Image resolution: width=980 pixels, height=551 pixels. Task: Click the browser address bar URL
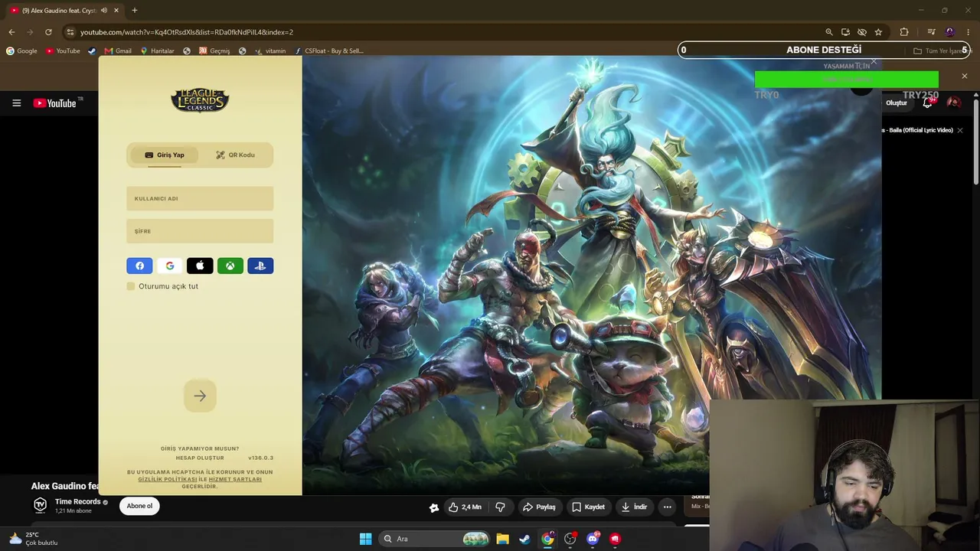(187, 32)
